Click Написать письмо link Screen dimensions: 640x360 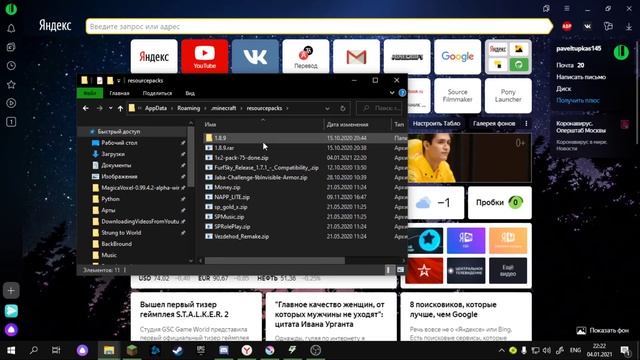[x=581, y=77]
